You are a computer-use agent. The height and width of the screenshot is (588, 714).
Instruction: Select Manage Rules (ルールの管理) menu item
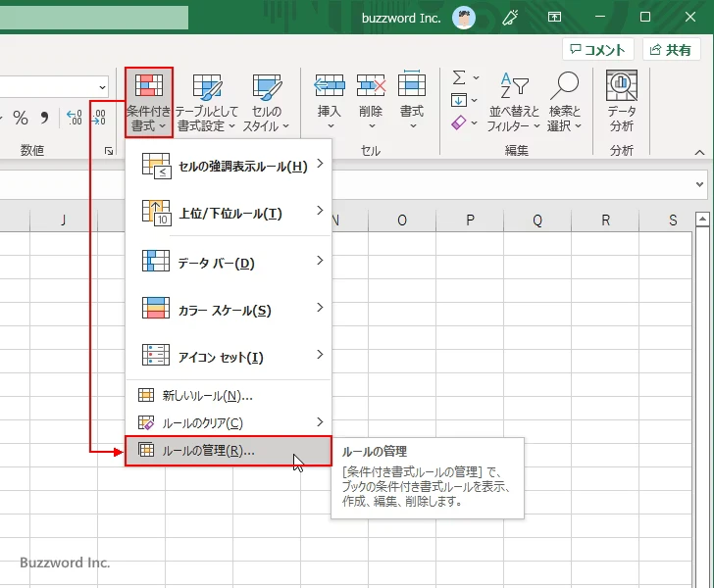click(229, 451)
